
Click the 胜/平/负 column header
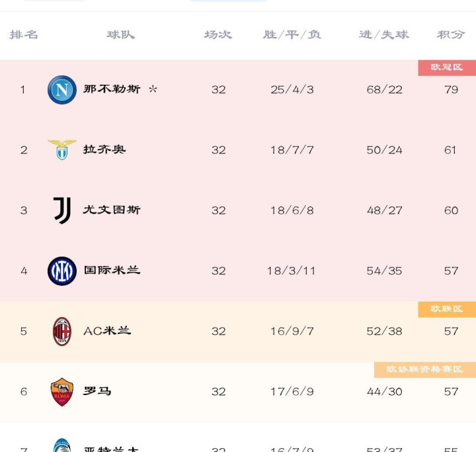point(292,34)
